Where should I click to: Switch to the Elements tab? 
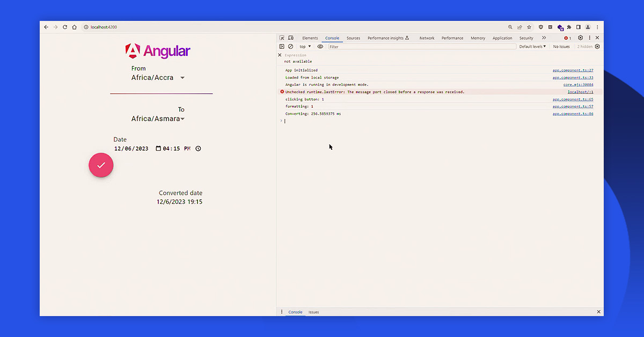click(310, 38)
